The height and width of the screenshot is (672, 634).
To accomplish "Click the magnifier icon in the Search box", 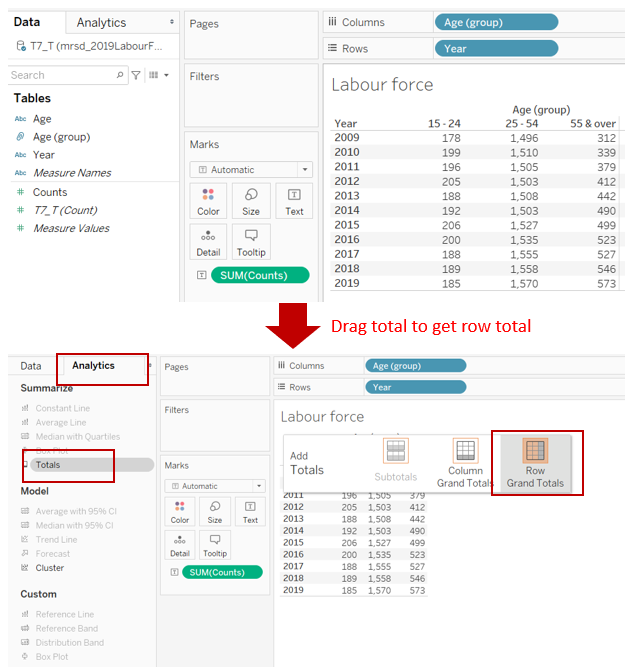I will point(121,75).
